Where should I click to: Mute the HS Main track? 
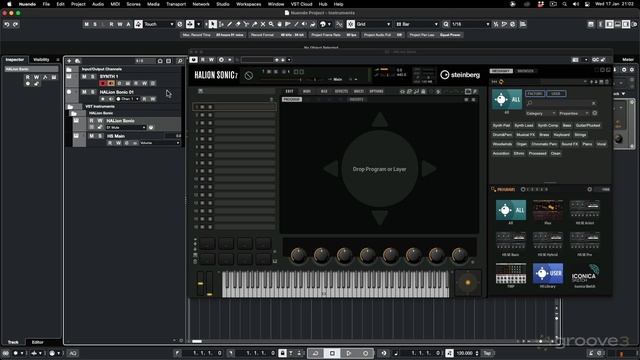coord(91,136)
